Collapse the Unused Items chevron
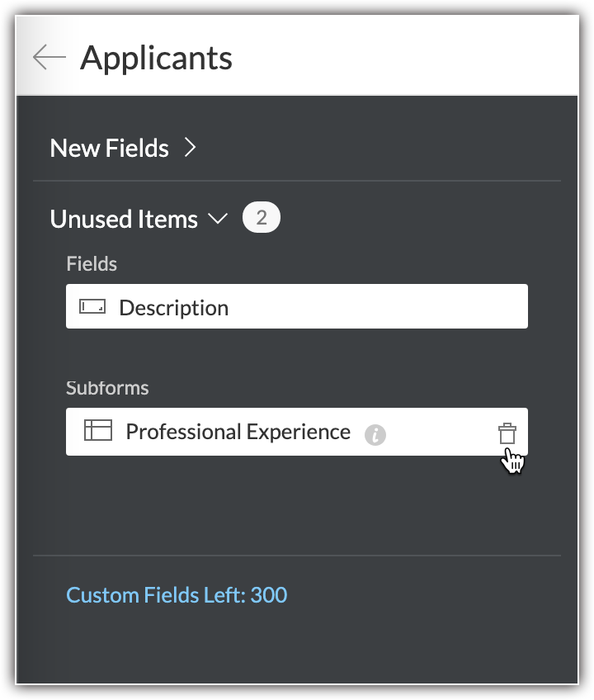 click(x=218, y=219)
